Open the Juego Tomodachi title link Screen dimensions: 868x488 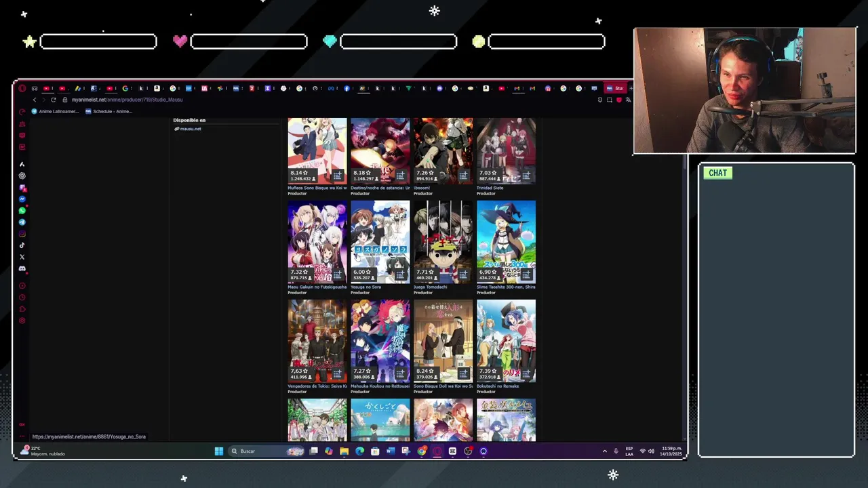(431, 287)
